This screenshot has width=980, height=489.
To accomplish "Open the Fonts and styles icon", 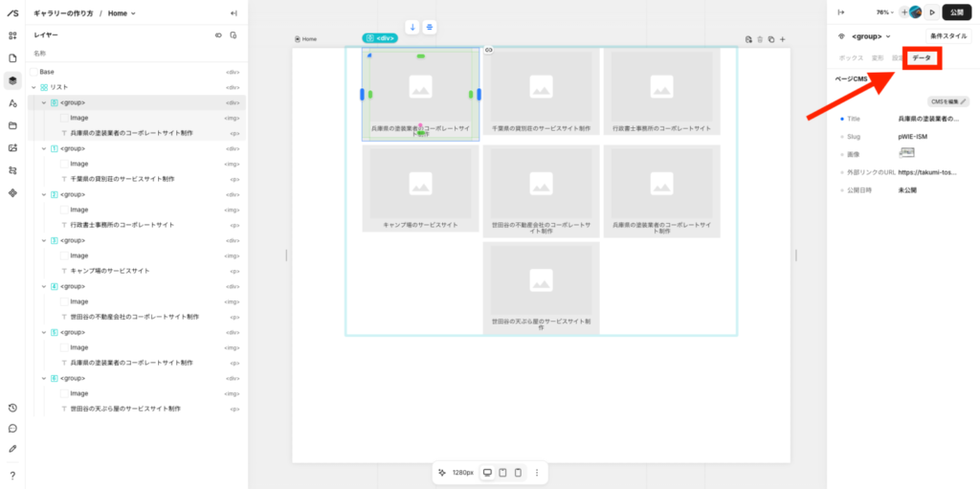I will click(x=12, y=103).
